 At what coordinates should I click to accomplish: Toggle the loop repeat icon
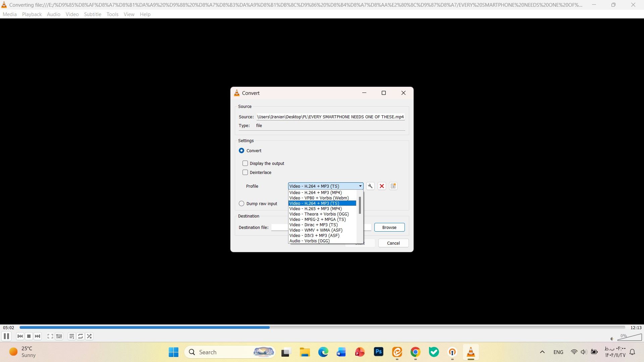(x=80, y=336)
